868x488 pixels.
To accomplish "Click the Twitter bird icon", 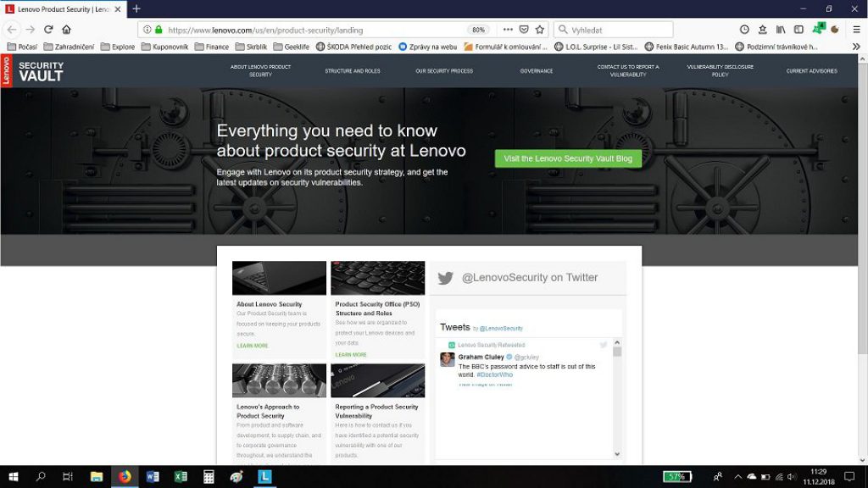I will [x=446, y=278].
